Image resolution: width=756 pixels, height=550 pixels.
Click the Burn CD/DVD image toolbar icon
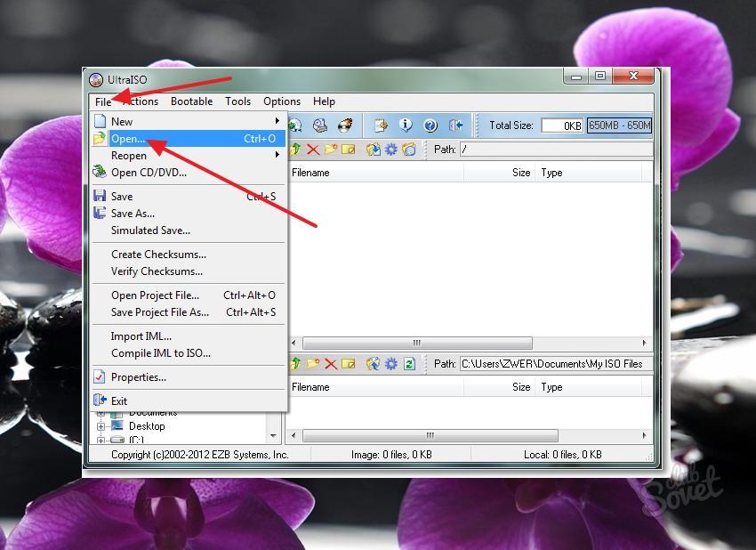pos(344,125)
